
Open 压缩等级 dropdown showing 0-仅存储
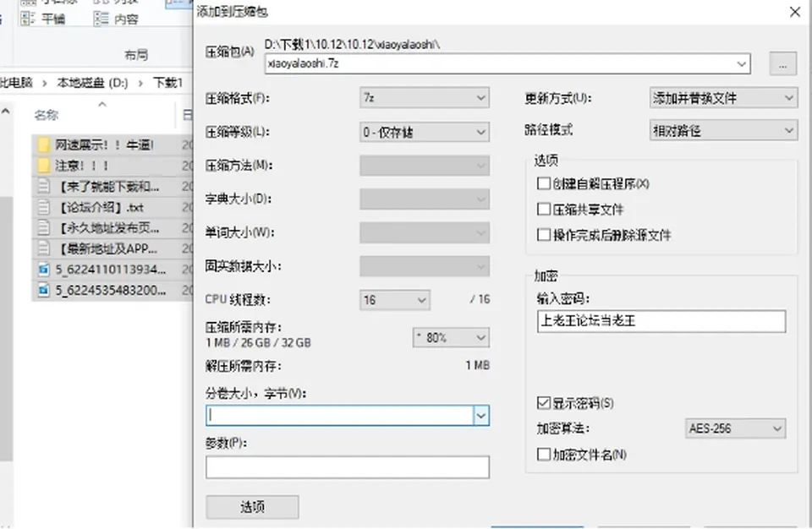[425, 132]
